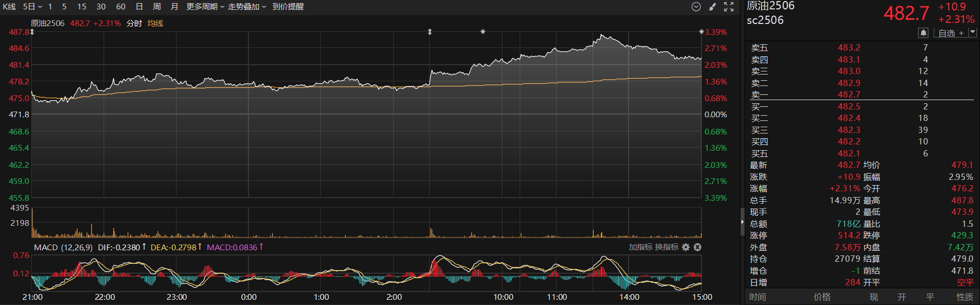This screenshot has width=980, height=305.
Task: Open the 走势叠加 overlay dropdown
Action: (x=247, y=7)
